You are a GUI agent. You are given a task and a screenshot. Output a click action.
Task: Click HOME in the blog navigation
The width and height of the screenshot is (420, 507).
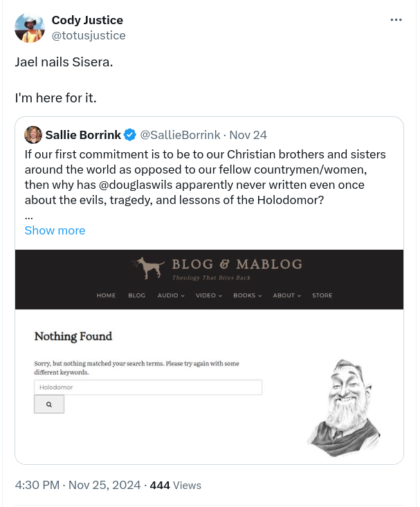(106, 295)
